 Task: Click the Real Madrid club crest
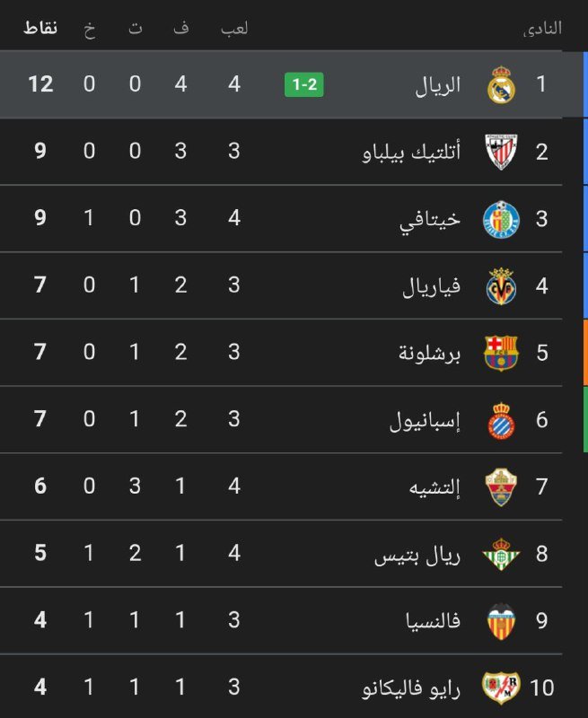pos(501,85)
